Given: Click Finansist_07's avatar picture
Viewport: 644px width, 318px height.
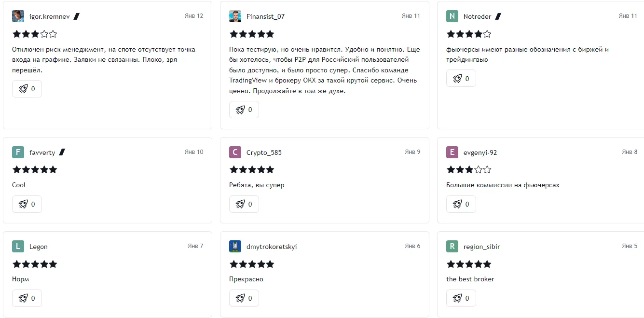Looking at the screenshot, I should point(235,16).
